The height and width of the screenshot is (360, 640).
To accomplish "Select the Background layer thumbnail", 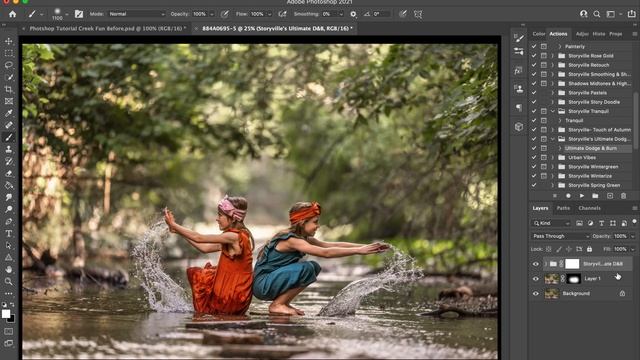I will point(552,293).
